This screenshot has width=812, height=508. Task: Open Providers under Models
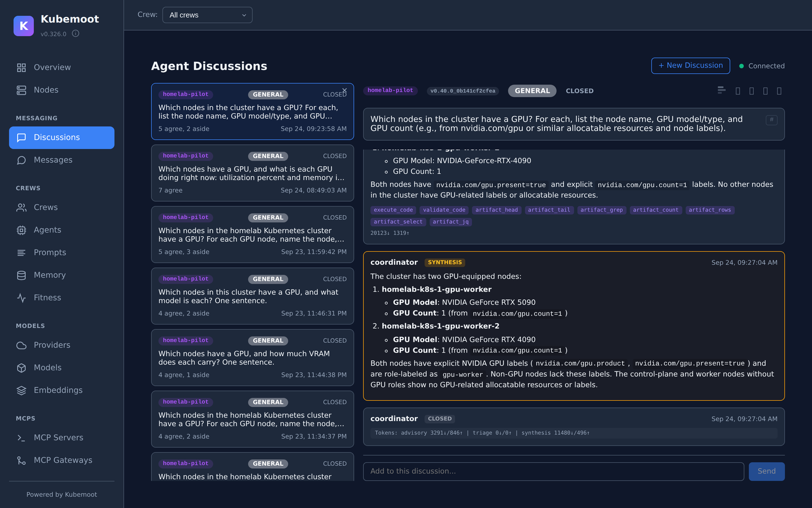click(61, 345)
